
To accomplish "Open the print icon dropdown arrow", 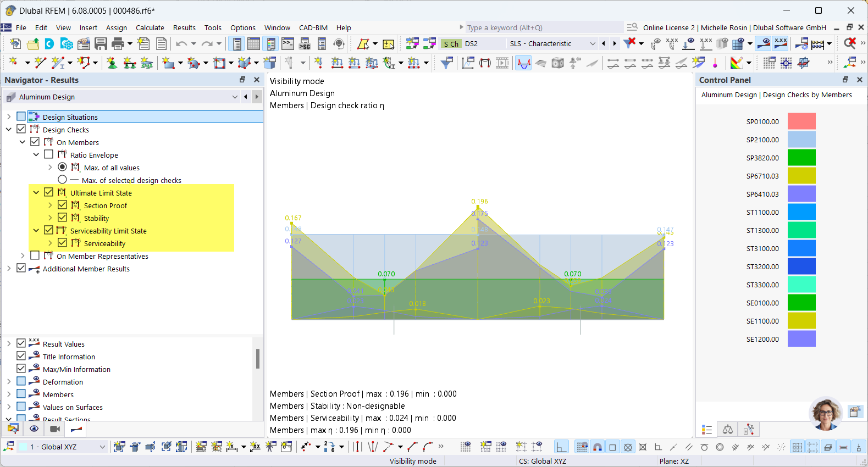I will (x=130, y=43).
